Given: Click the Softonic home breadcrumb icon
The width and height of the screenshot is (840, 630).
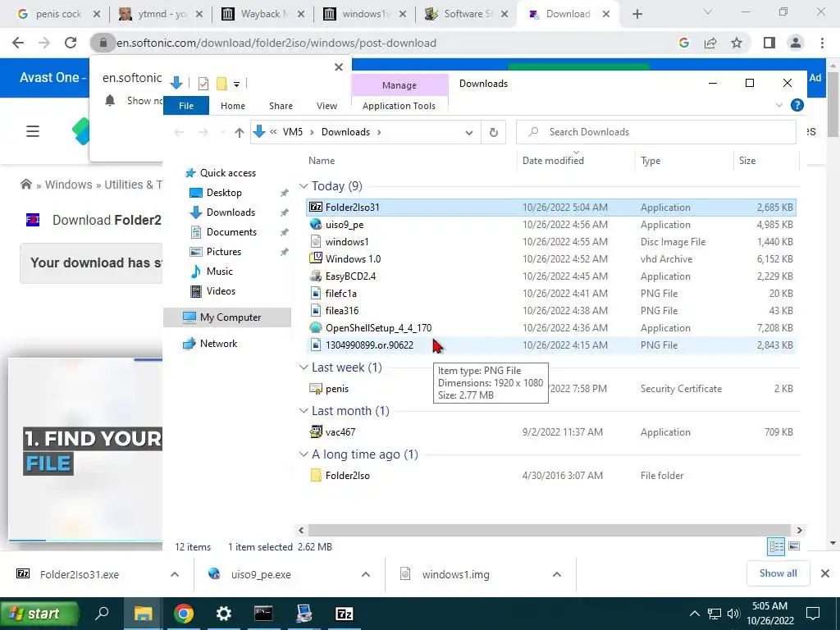Looking at the screenshot, I should [x=25, y=185].
